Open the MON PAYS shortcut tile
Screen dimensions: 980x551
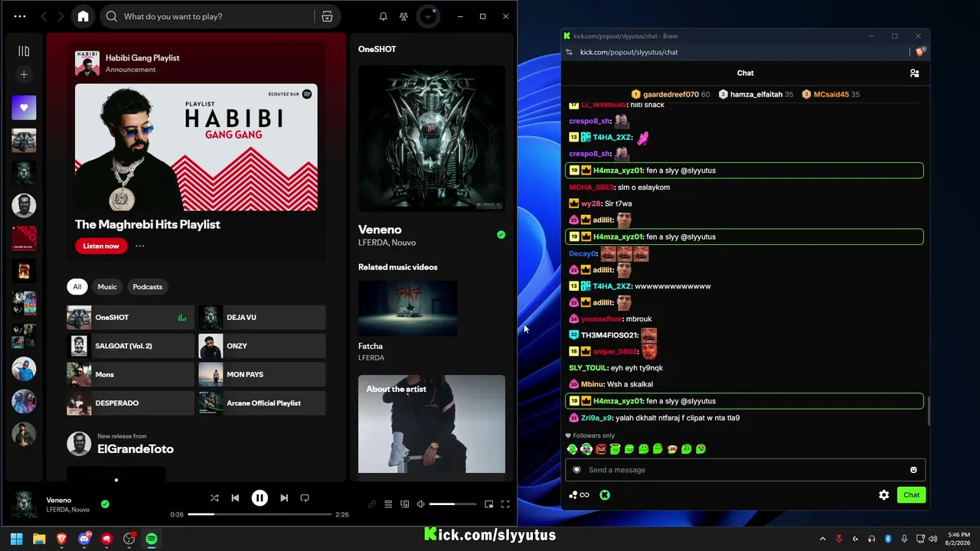262,374
